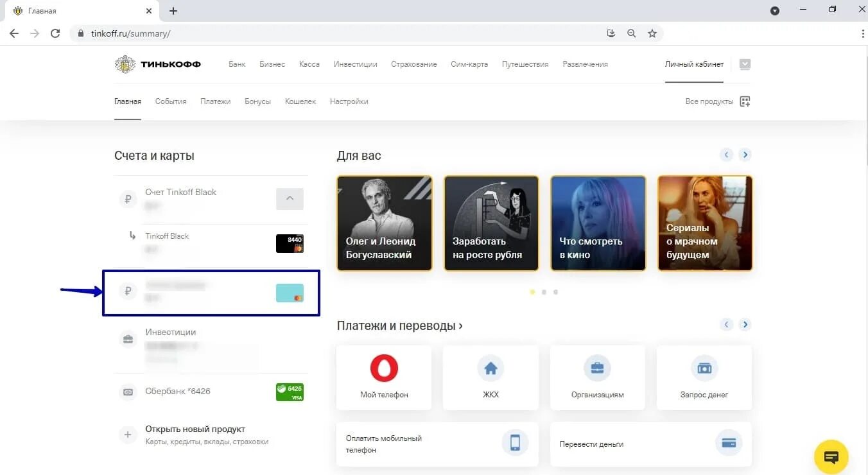Show next Платежи и переводы items

[x=745, y=325]
